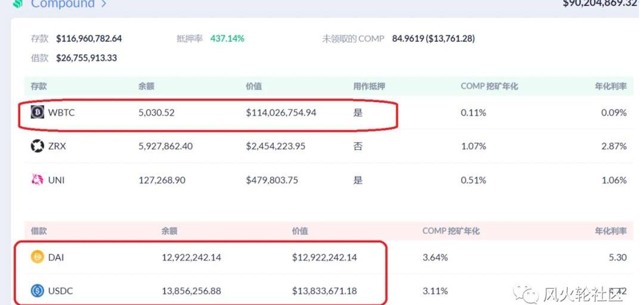Click UNI annual interest rate 1.06%

[614, 180]
